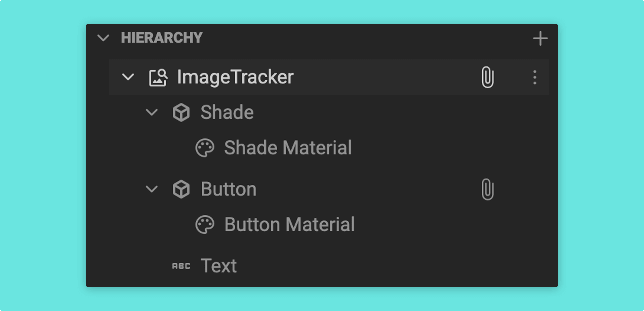
Task: Click the palette icon beside Shade Material
Action: (205, 148)
